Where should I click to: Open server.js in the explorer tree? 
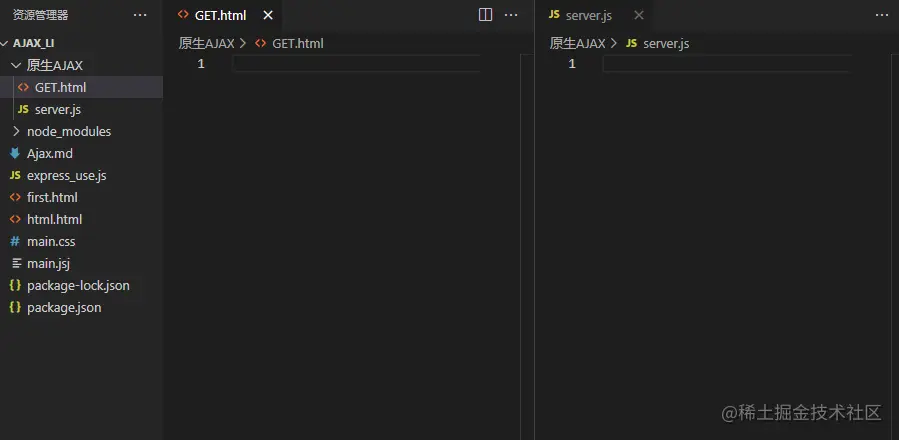81,109
